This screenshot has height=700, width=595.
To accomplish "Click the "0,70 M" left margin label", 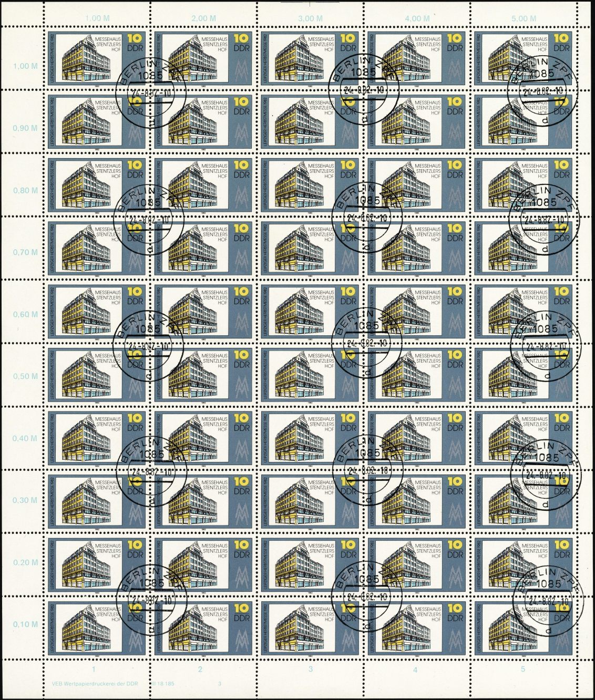I will coord(25,252).
